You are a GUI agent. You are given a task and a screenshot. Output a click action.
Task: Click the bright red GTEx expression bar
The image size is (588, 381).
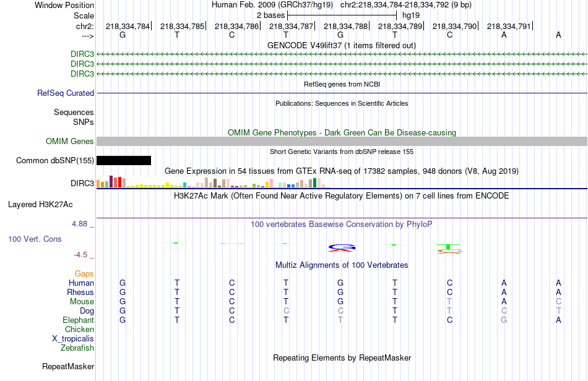coord(119,182)
